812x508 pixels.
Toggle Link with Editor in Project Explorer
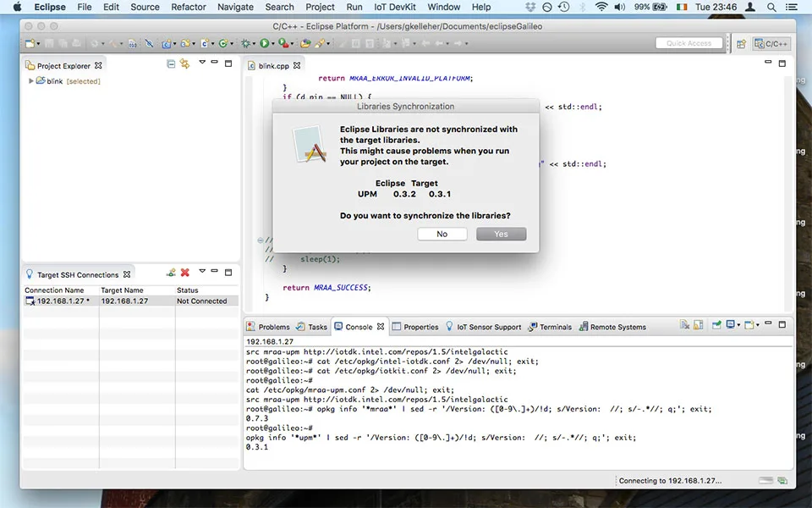point(184,64)
